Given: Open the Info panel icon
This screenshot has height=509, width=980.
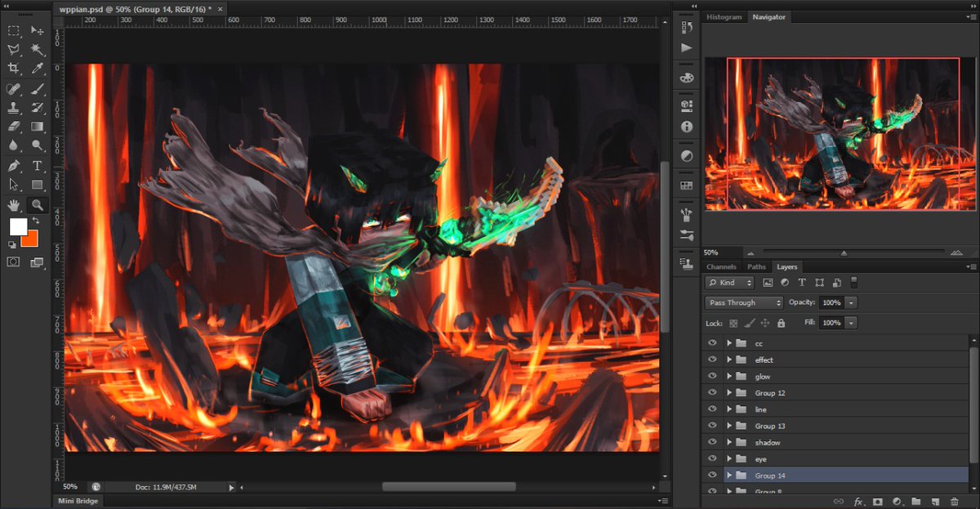Looking at the screenshot, I should point(686,127).
